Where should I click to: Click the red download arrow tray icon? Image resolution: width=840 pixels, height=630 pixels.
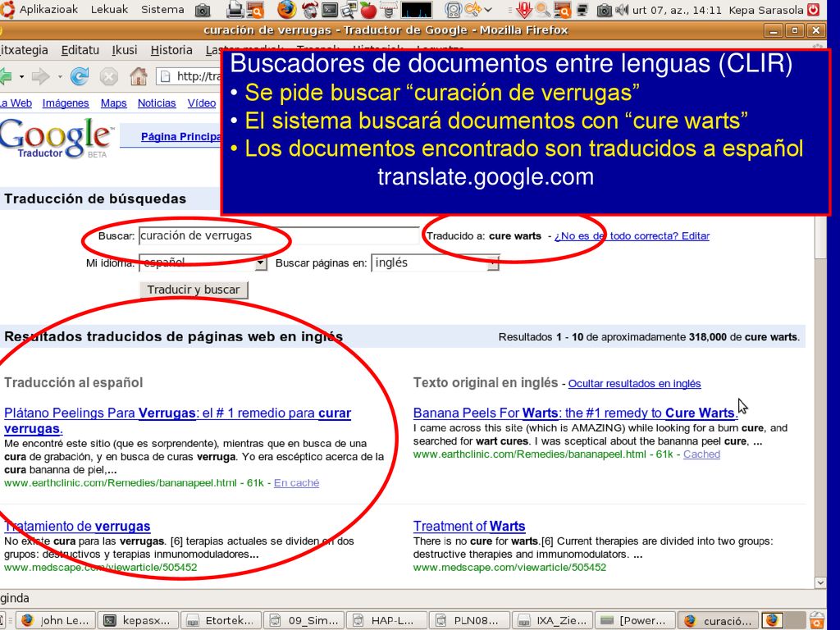pos(523,10)
